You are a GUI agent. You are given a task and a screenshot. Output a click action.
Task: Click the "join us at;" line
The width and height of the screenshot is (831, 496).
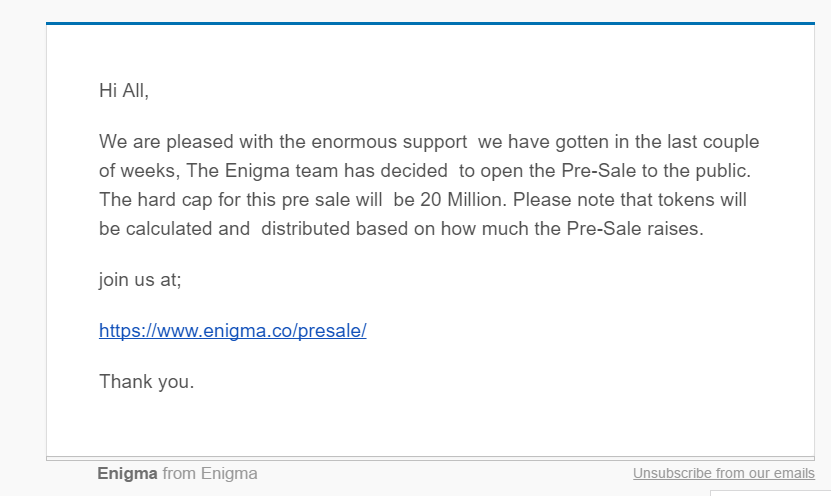point(140,279)
